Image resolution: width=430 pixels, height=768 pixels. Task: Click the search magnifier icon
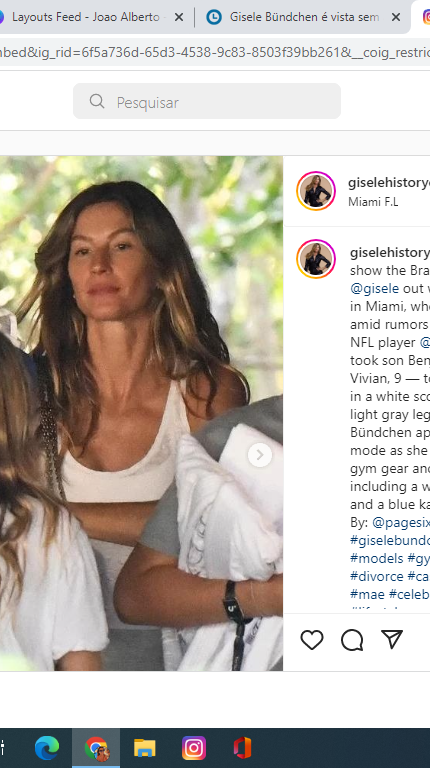tap(97, 101)
